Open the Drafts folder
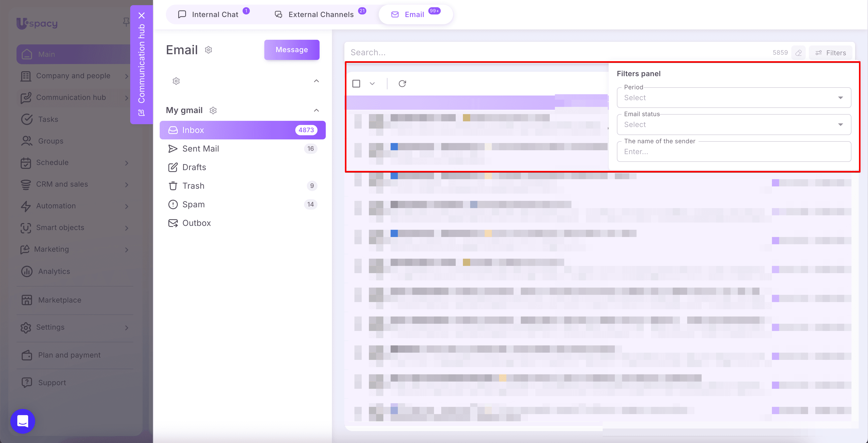 tap(243, 167)
